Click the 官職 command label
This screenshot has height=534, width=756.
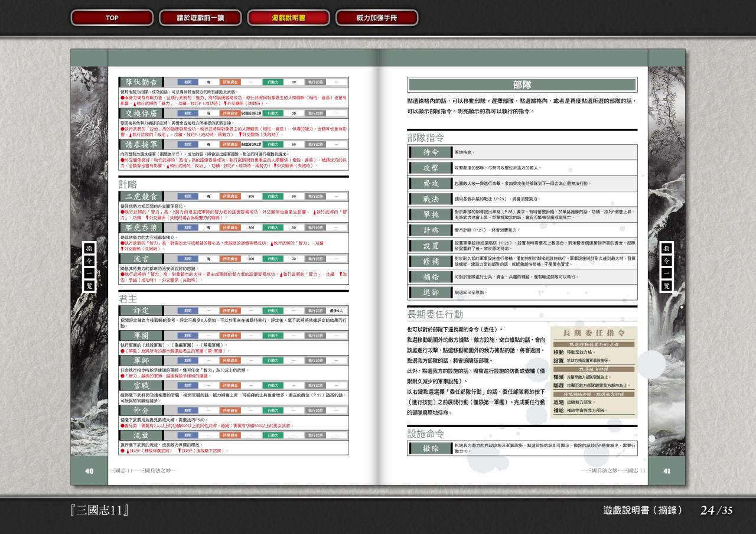click(x=142, y=385)
